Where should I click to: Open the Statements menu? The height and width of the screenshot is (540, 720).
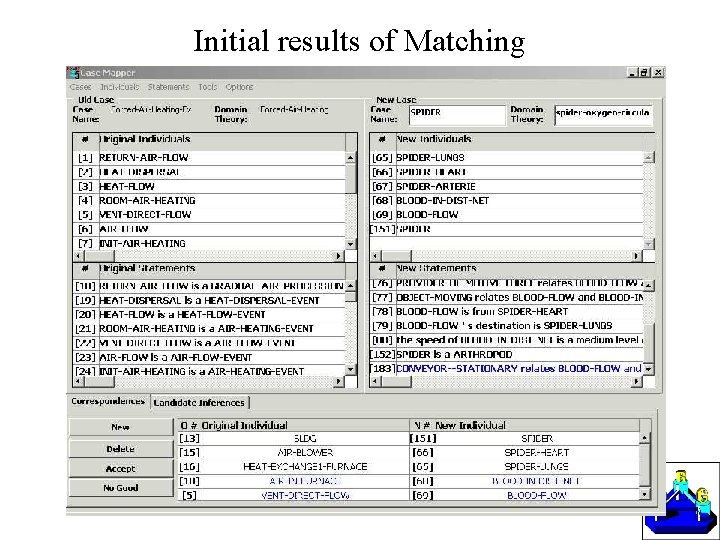(x=168, y=87)
